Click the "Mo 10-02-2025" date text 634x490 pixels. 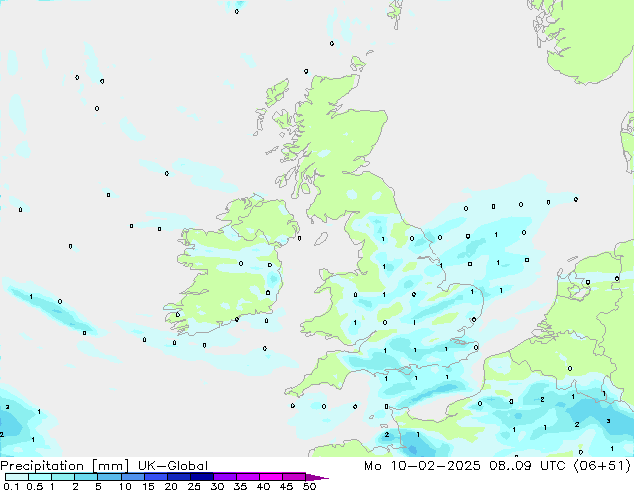[x=422, y=466]
